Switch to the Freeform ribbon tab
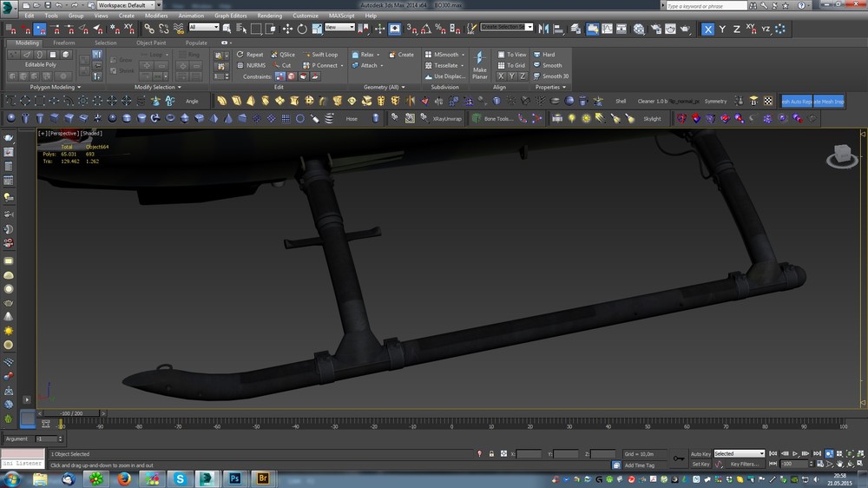 [64, 43]
